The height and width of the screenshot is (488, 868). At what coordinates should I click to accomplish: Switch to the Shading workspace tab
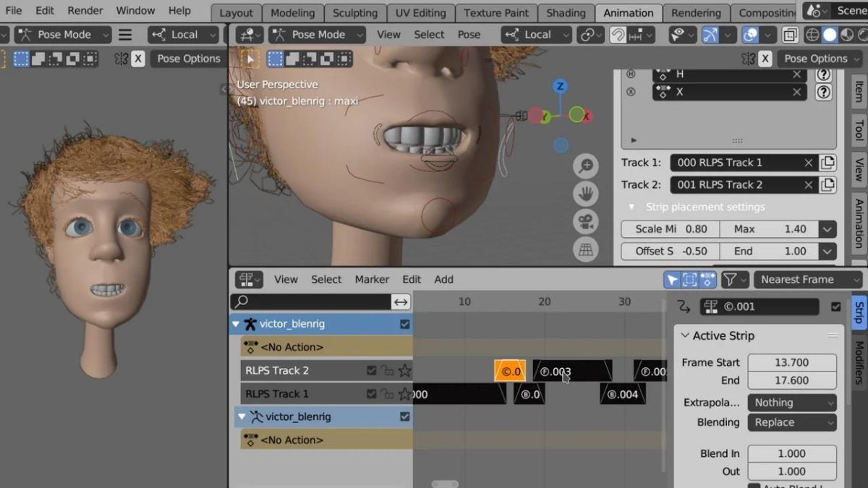[x=566, y=13]
